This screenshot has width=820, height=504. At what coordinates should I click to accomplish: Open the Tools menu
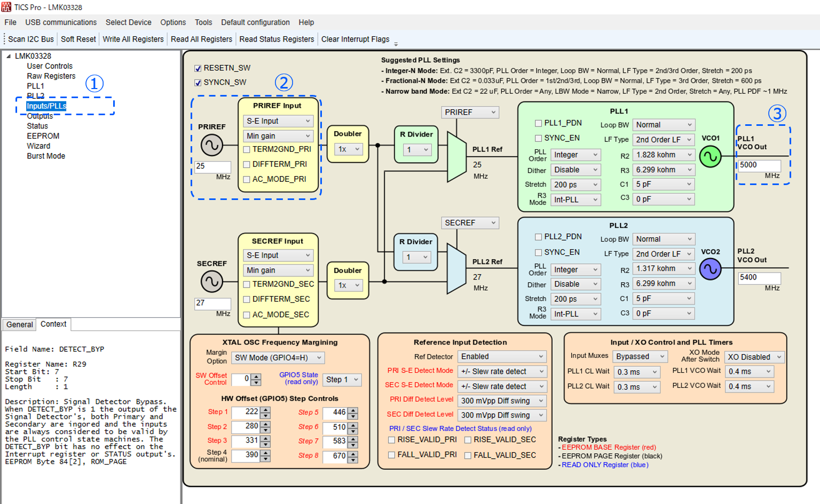click(203, 22)
